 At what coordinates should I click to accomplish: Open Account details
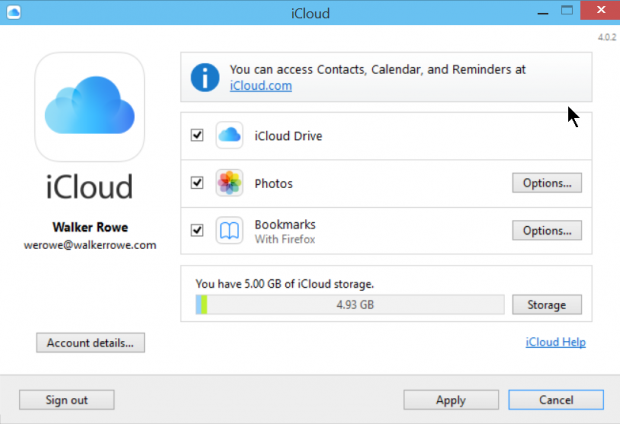(x=91, y=343)
